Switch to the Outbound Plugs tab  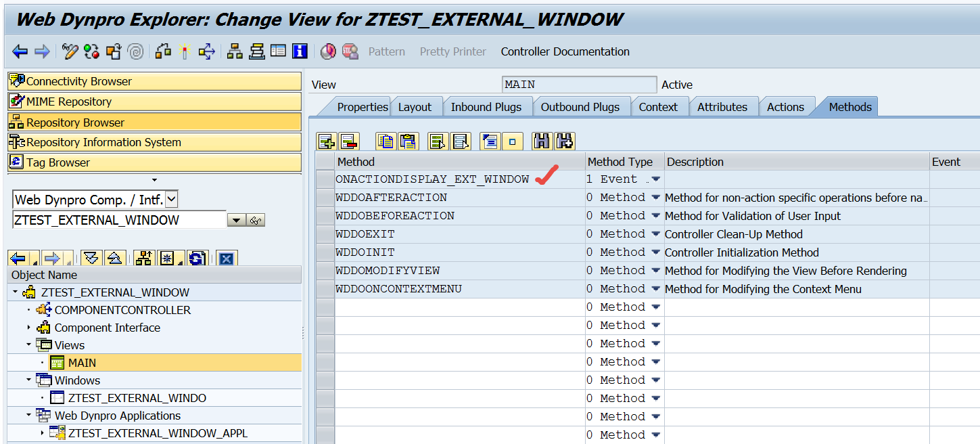coord(580,107)
